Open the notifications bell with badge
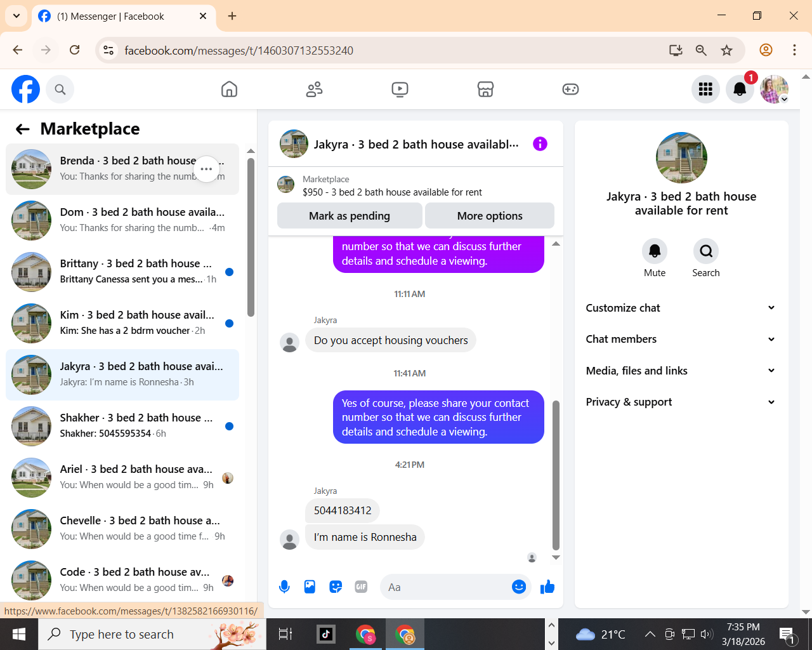 pos(740,90)
